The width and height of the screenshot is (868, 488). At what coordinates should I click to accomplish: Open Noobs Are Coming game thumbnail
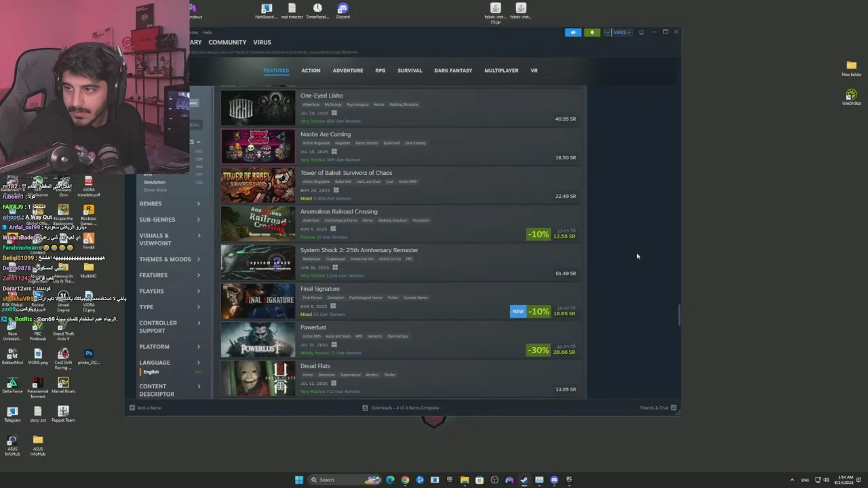click(x=258, y=146)
